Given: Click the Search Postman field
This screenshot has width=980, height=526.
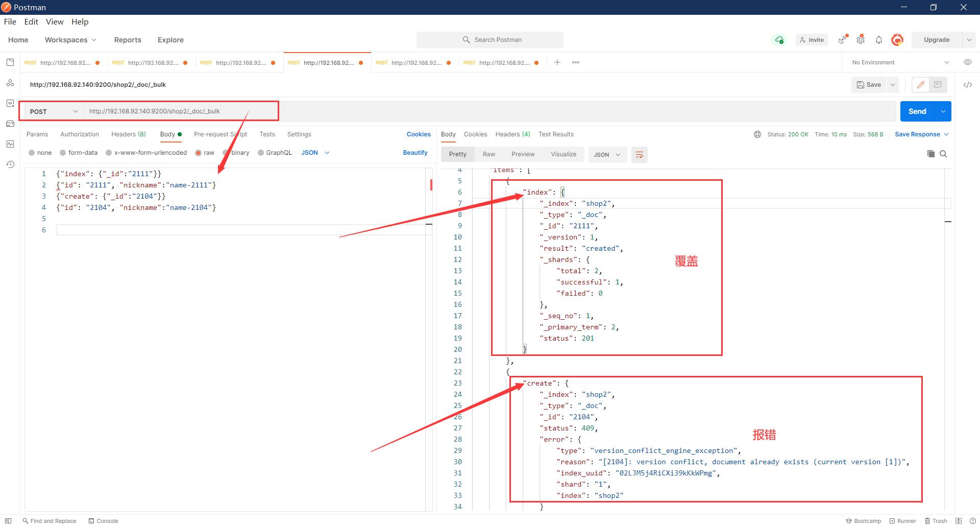Looking at the screenshot, I should pyautogui.click(x=490, y=40).
